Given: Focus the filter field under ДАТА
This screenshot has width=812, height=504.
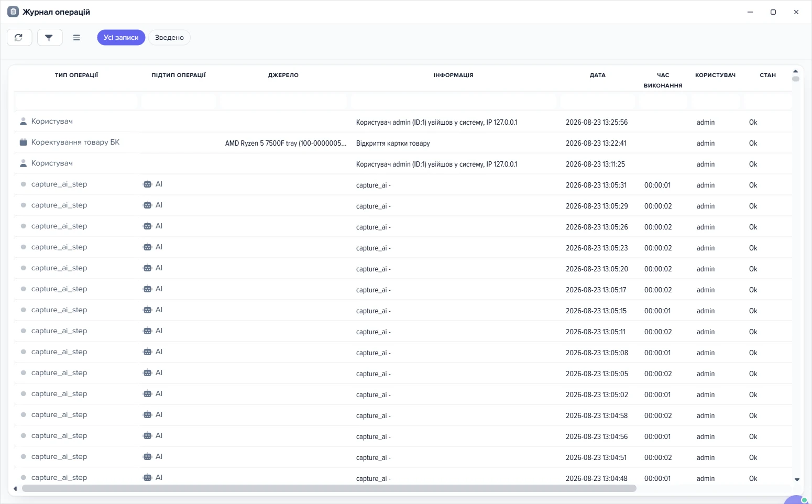Looking at the screenshot, I should click(598, 101).
